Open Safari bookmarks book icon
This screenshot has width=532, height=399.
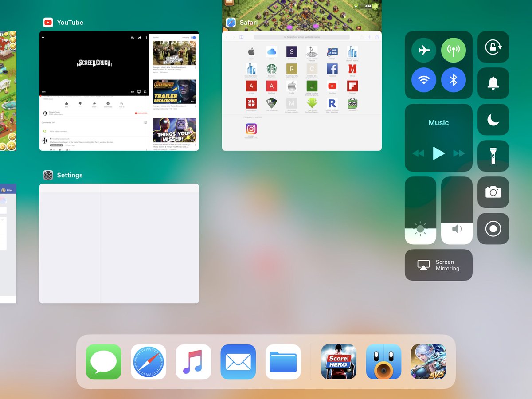point(242,37)
